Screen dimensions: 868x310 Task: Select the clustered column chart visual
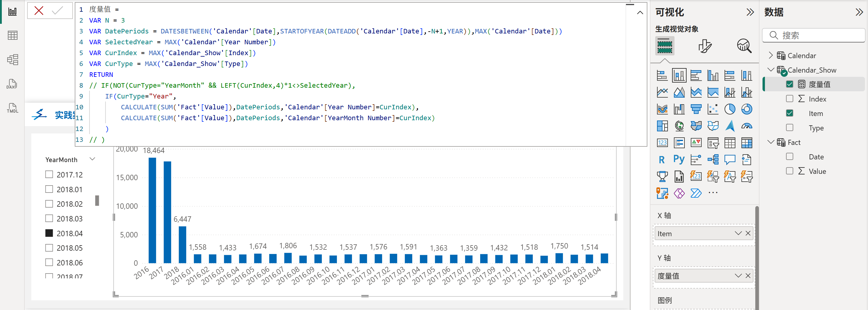point(713,76)
